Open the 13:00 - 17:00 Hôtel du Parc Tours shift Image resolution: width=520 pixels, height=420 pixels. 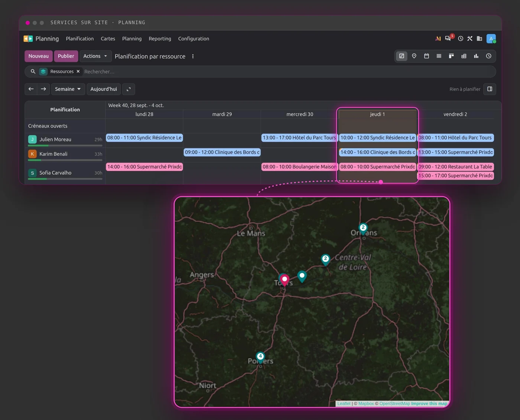300,138
